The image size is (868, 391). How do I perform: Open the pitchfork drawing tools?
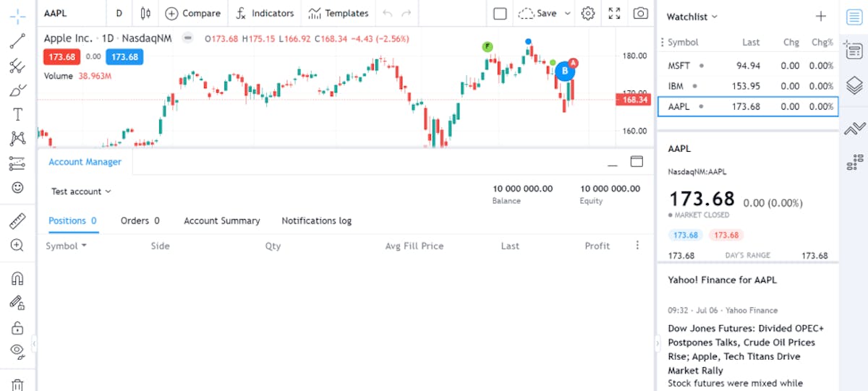[17, 66]
